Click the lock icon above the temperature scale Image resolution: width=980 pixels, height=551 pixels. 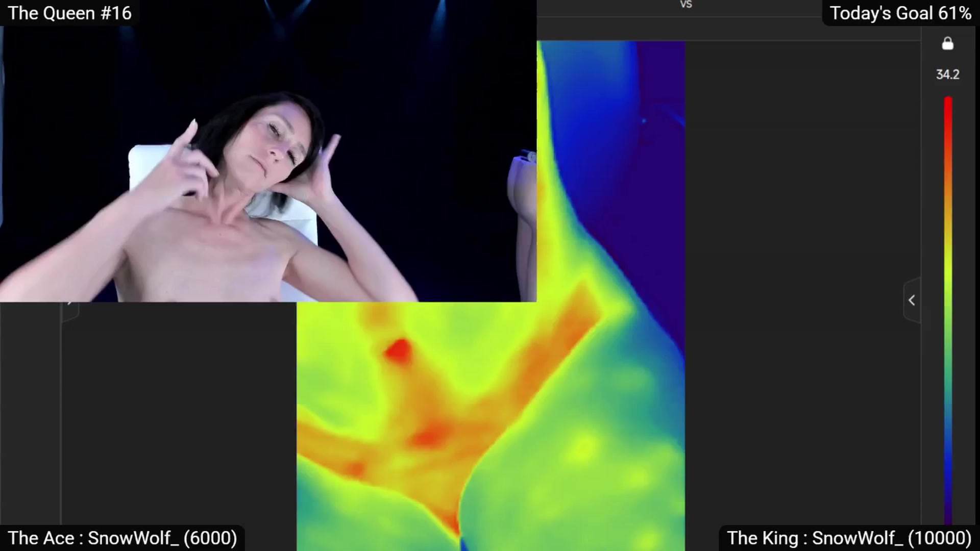click(x=947, y=44)
